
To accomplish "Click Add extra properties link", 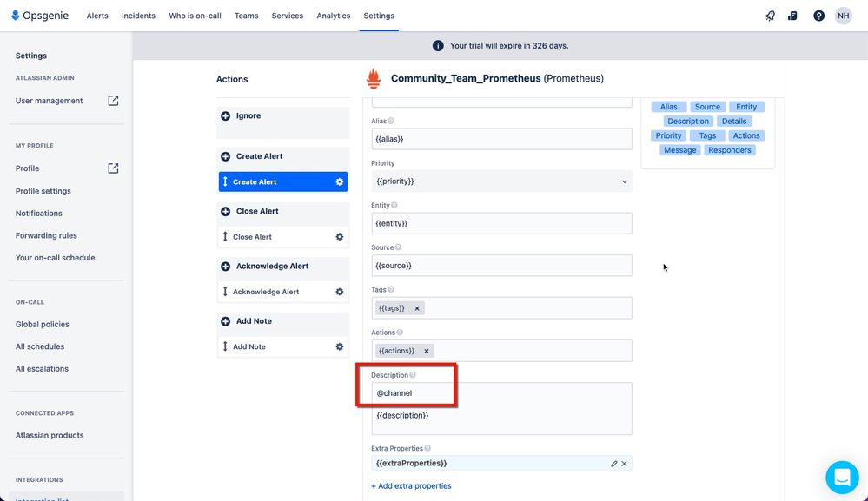I will tap(411, 486).
